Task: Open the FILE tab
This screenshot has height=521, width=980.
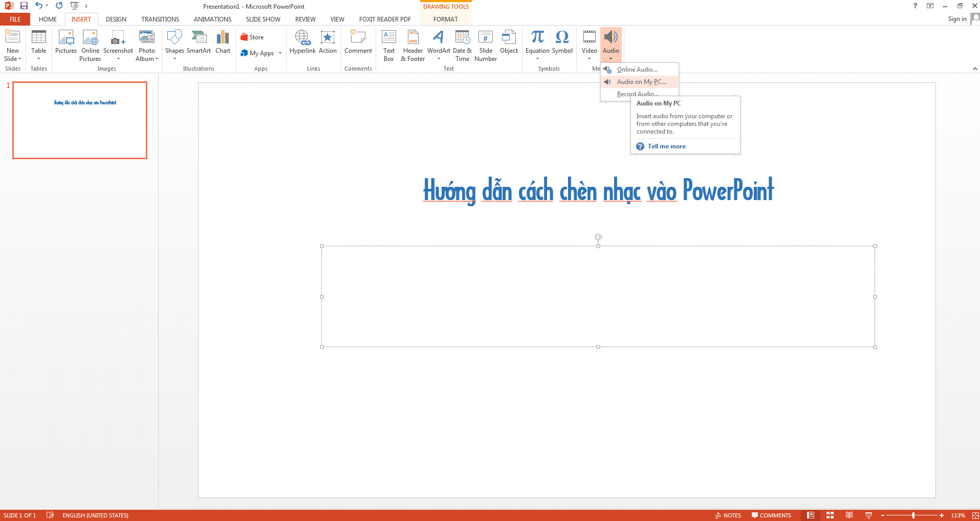Action: click(15, 19)
